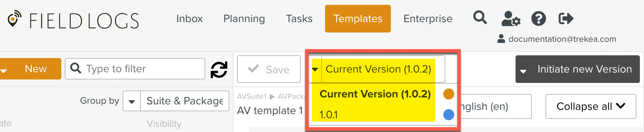Click the refresh arrows icon
The height and width of the screenshot is (132, 644).
219,69
